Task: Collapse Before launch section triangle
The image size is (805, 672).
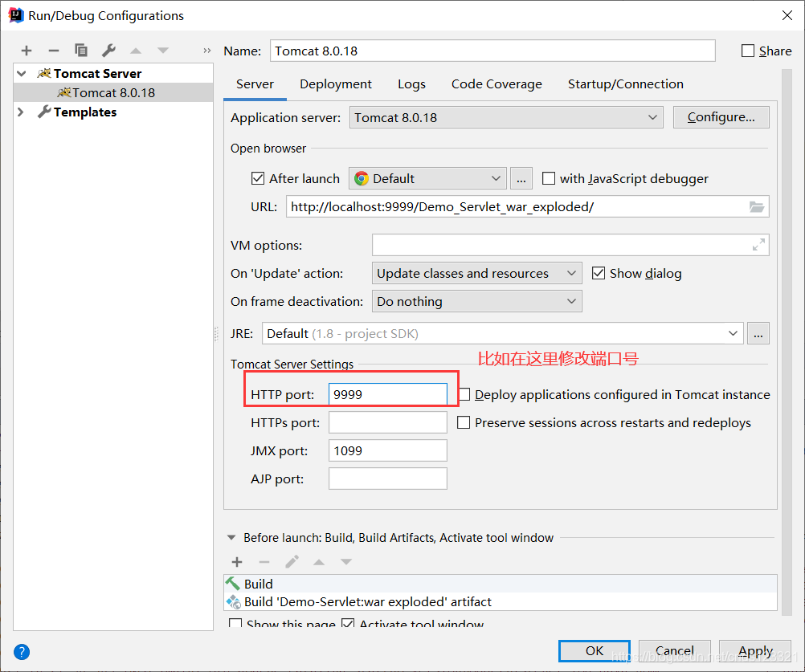Action: [x=231, y=538]
